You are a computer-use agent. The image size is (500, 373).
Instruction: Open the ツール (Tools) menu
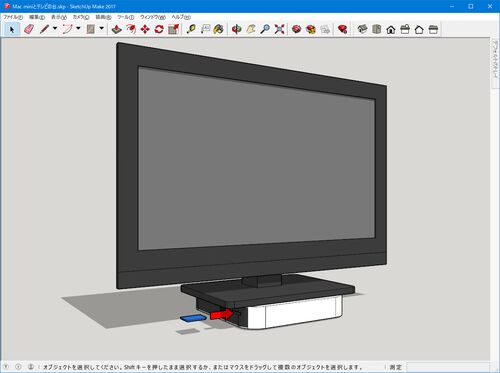click(x=125, y=17)
